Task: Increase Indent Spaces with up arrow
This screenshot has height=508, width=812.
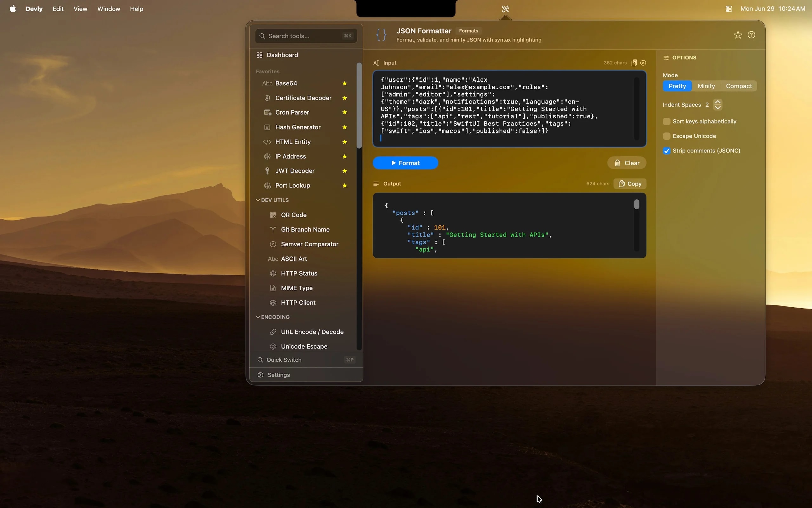Action: pyautogui.click(x=717, y=102)
